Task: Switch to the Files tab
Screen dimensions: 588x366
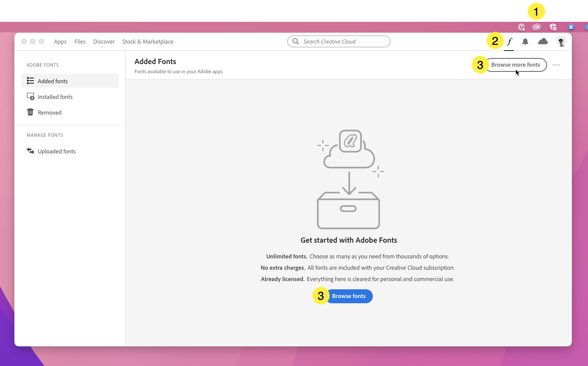Action: click(x=80, y=41)
